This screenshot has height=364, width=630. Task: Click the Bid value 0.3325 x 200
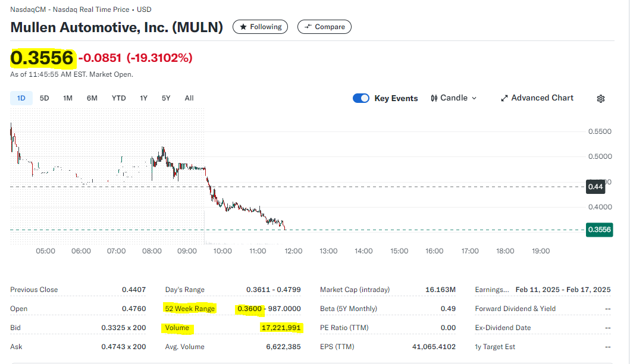123,328
